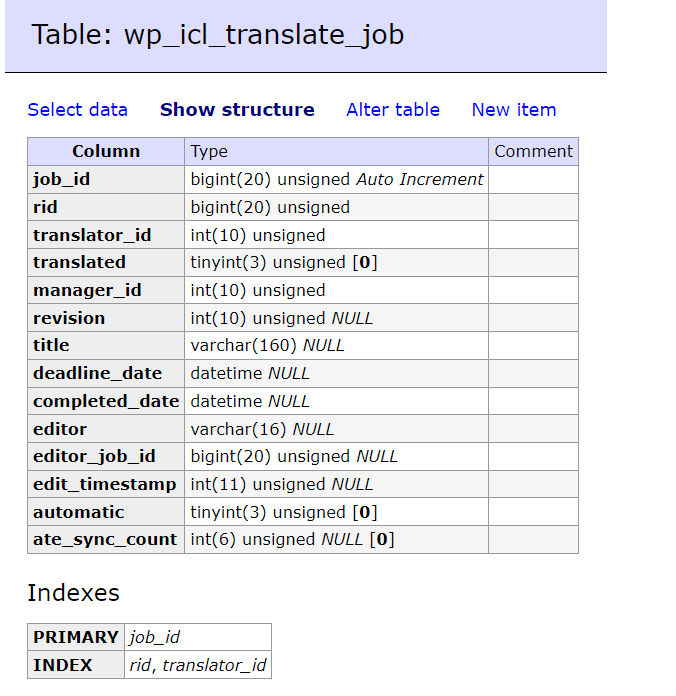Click the varchar(160) NULL type cell

pyautogui.click(x=336, y=345)
